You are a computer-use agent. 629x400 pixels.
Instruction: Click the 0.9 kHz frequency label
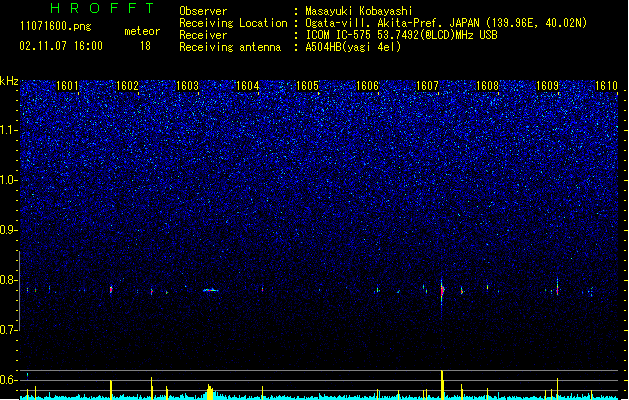(9, 230)
